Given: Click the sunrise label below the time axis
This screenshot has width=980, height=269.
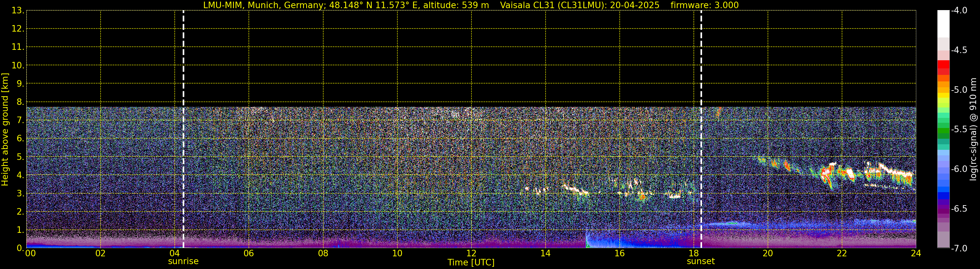Looking at the screenshot, I should [x=183, y=262].
